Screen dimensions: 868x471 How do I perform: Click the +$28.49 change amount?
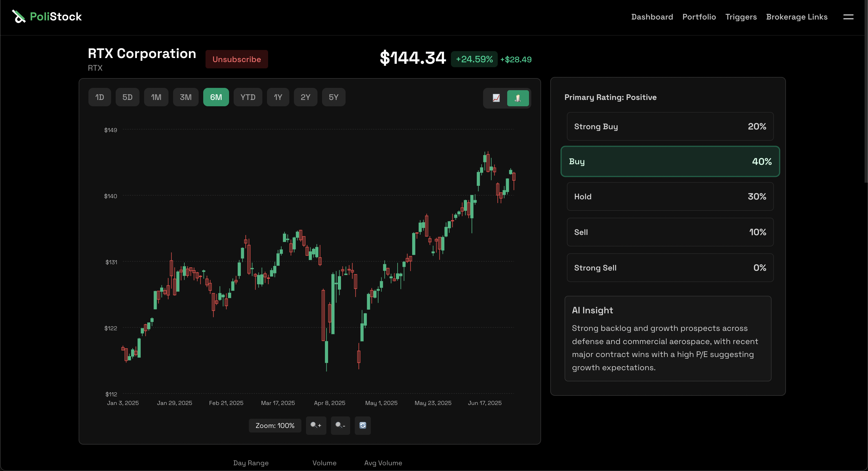(516, 59)
